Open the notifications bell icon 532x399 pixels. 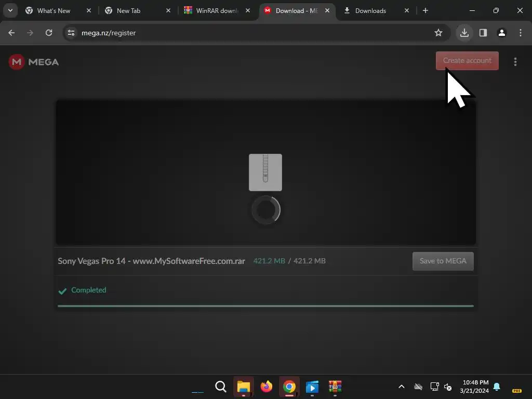point(497,387)
